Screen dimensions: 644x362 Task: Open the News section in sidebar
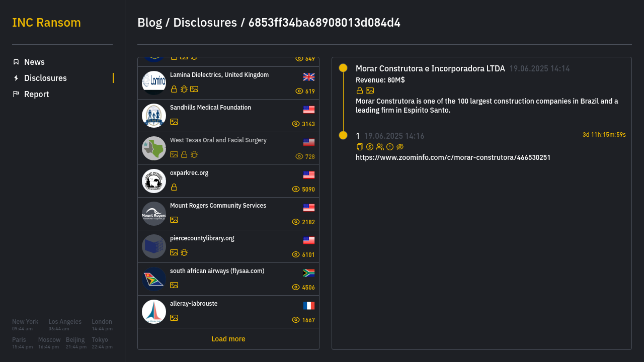tap(34, 62)
